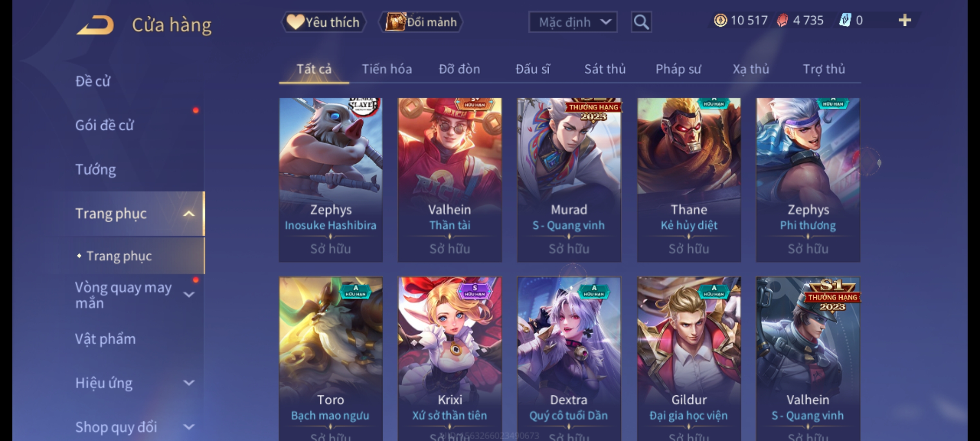This screenshot has height=441, width=980.
Task: Open Đổi mảnh shard exchange button
Action: [421, 22]
